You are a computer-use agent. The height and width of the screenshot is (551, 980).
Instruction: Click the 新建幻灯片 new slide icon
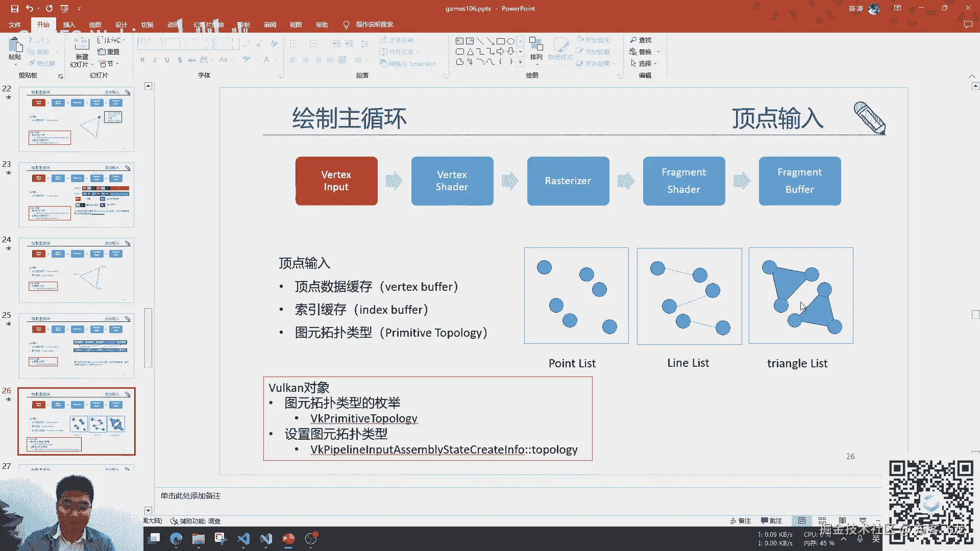click(82, 44)
